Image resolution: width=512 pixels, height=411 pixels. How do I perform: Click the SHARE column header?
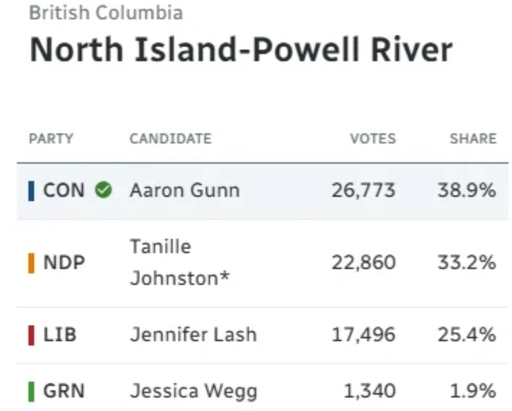pyautogui.click(x=473, y=139)
